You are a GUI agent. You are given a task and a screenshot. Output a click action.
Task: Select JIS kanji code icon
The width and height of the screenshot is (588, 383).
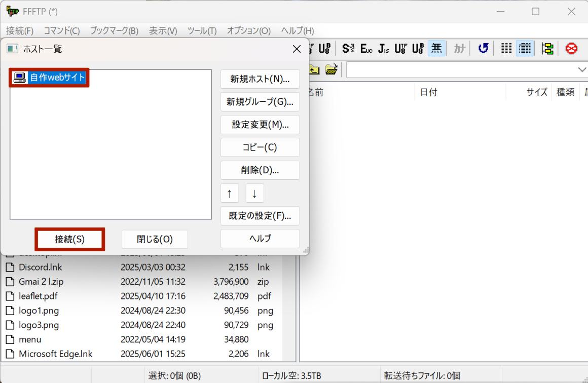click(384, 49)
